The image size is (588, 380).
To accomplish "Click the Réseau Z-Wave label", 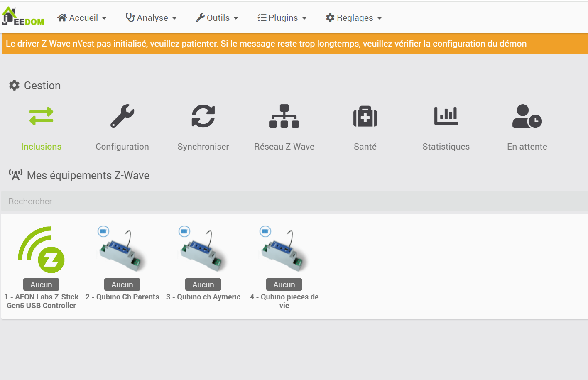I will (x=284, y=147).
